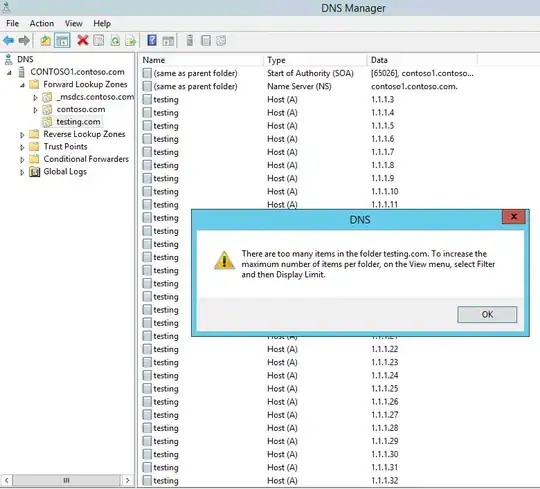Open the Action menu

point(42,23)
